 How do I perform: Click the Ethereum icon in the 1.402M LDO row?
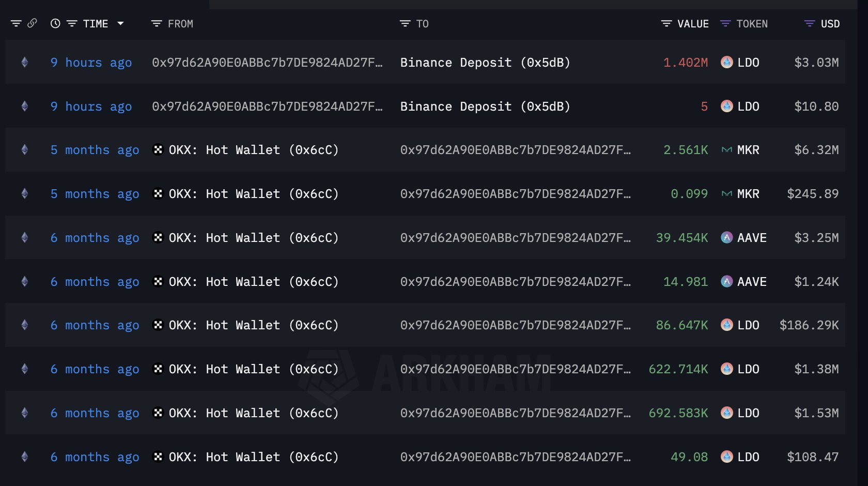coord(24,63)
